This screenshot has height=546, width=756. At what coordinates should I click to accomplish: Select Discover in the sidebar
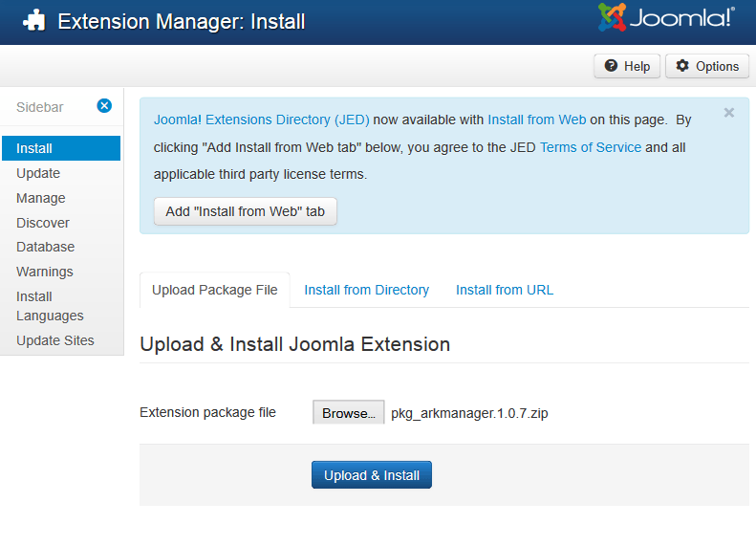[43, 223]
